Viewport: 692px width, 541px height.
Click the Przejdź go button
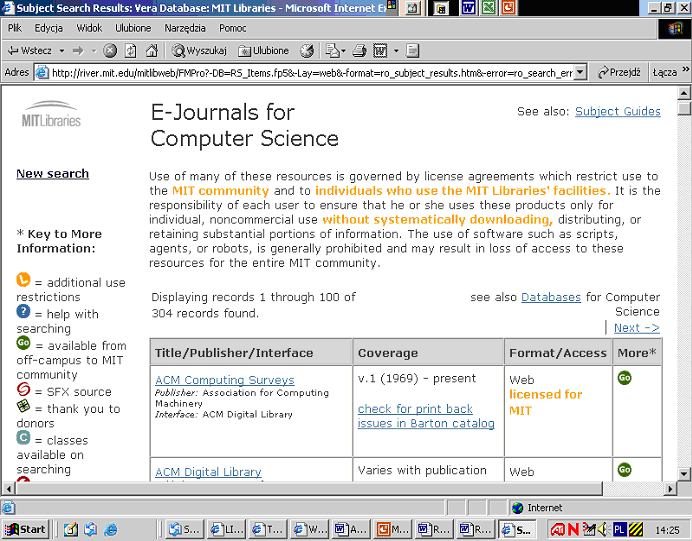coord(619,72)
